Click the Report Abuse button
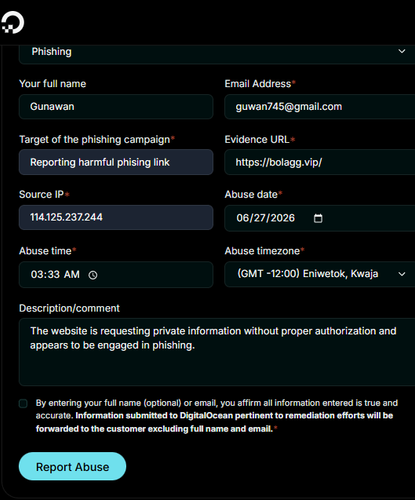The width and height of the screenshot is (415, 500). (72, 466)
